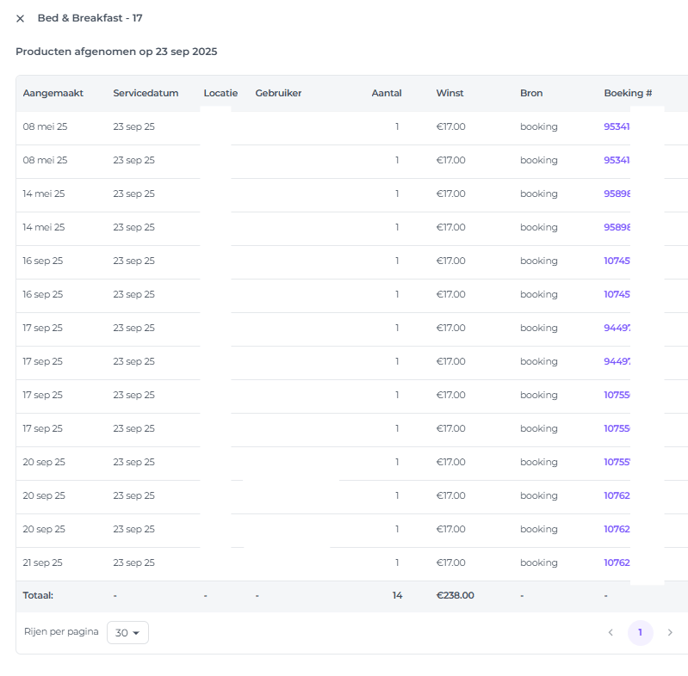Sort by Aangemaakt column header
The height and width of the screenshot is (676, 688).
(53, 93)
